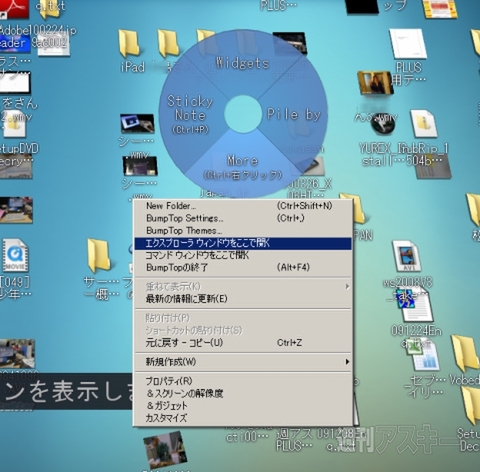Select the AVI video file icon
Screen dimensions: 480x472
406,257
